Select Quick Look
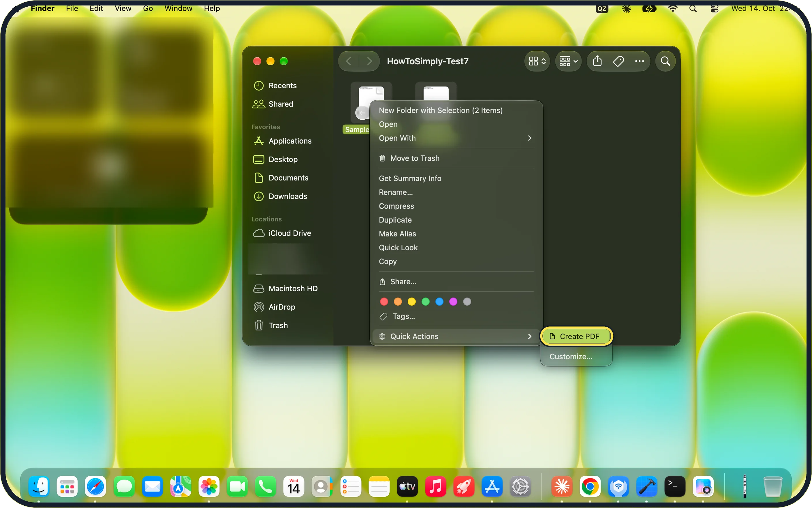This screenshot has width=812, height=508. pos(456,248)
